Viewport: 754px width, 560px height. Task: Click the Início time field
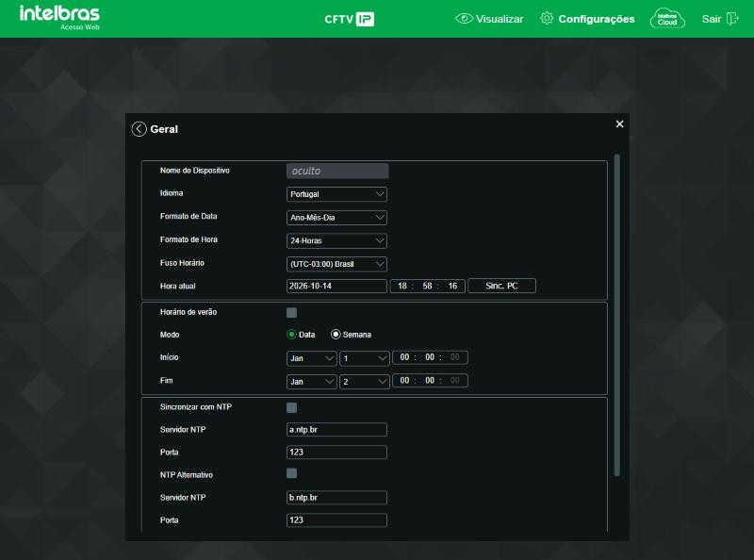[x=430, y=357]
